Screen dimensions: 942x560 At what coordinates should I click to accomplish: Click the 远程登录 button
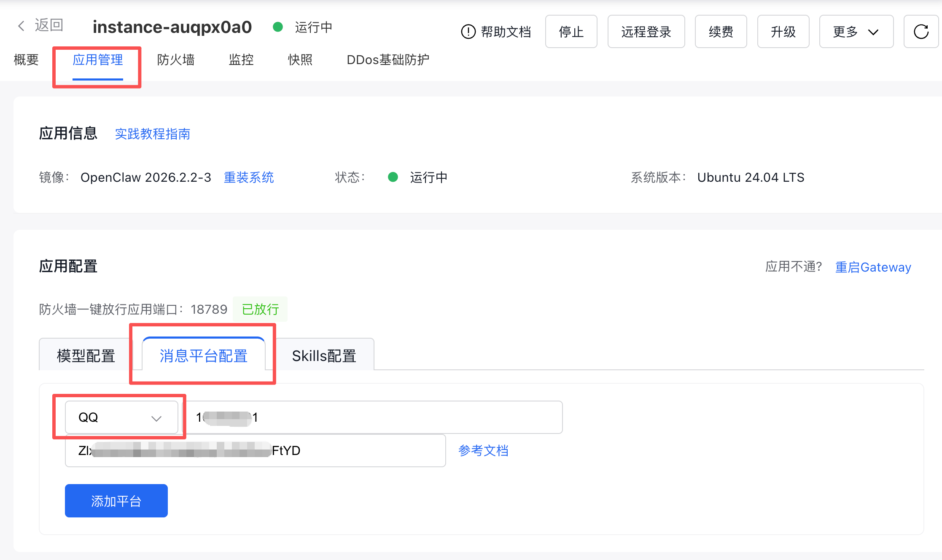coord(646,32)
